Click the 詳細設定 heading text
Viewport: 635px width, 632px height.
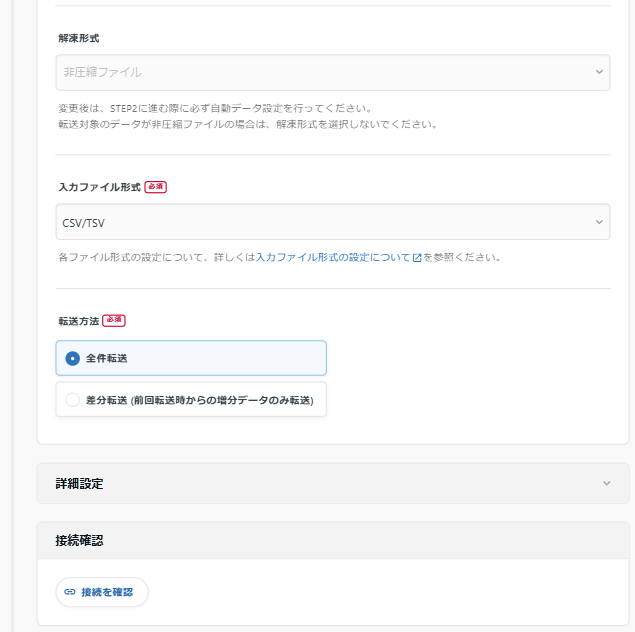[79, 483]
